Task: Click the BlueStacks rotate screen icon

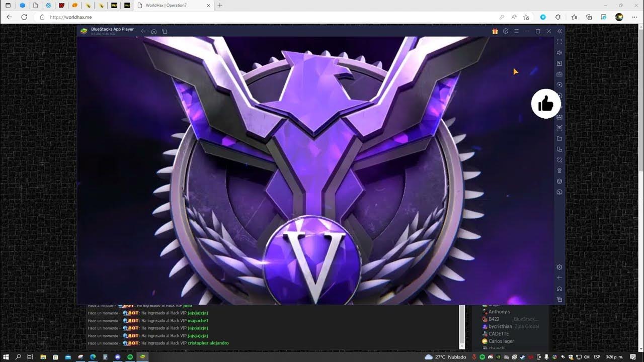Action: (559, 149)
